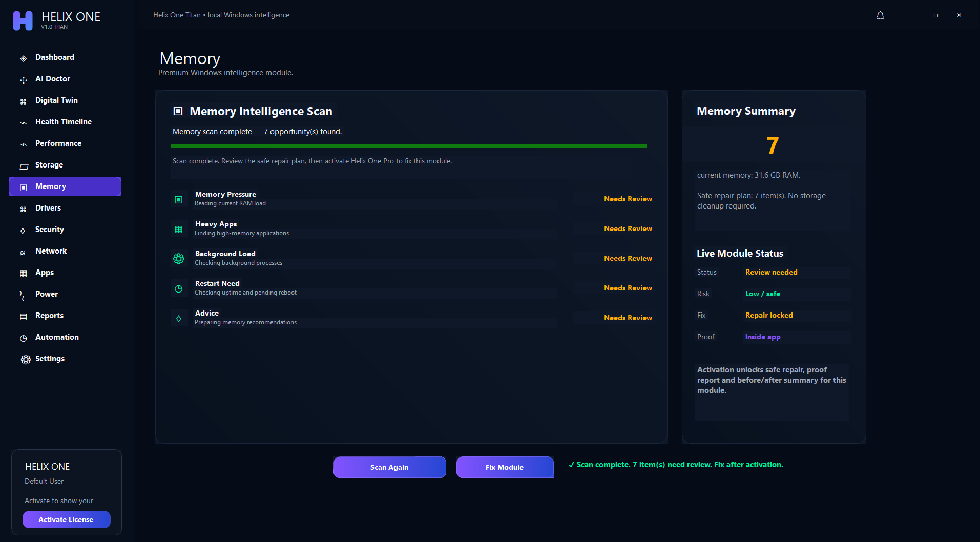
Task: Go to AI Doctor
Action: [x=65, y=79]
